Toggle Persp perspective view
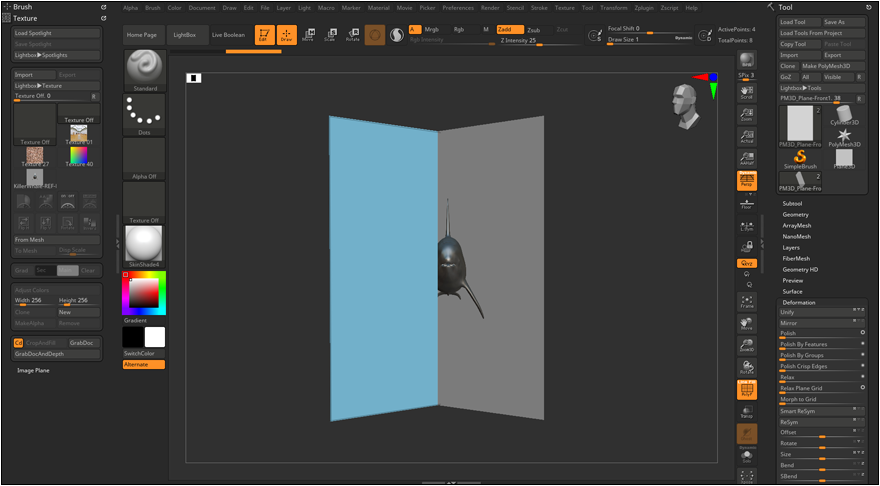The width and height of the screenshot is (880, 486). 747,180
